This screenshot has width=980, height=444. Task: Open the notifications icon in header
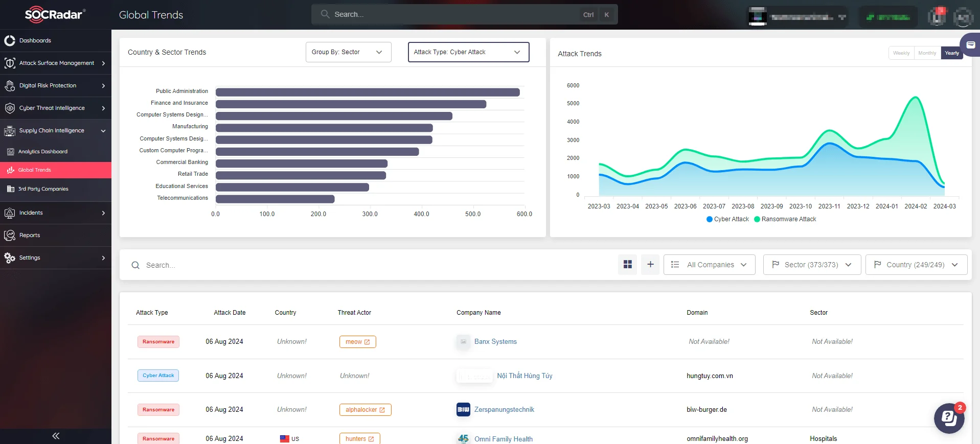937,16
